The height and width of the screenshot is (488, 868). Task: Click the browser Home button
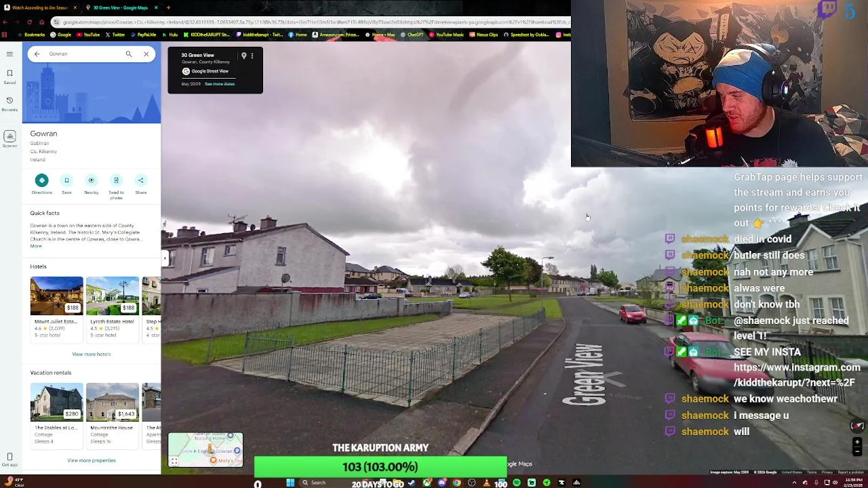[x=41, y=22]
